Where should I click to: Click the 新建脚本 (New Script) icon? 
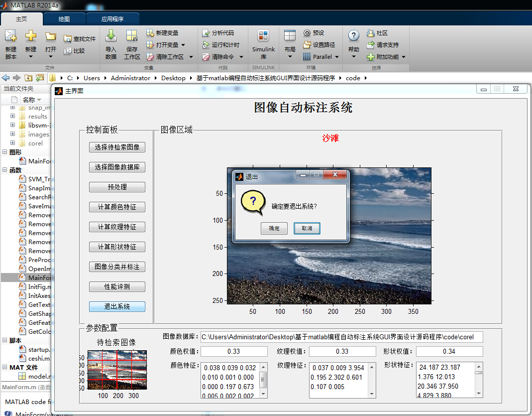click(10, 36)
